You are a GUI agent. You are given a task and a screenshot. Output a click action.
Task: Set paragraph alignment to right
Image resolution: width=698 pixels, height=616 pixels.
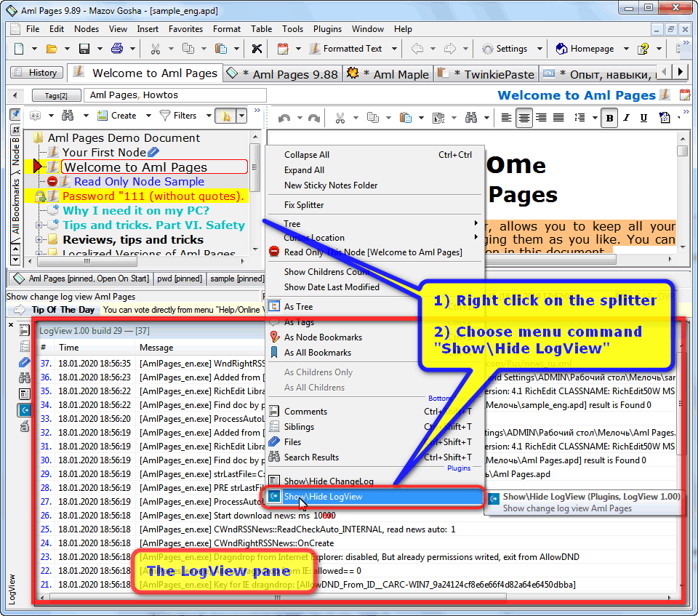(541, 118)
